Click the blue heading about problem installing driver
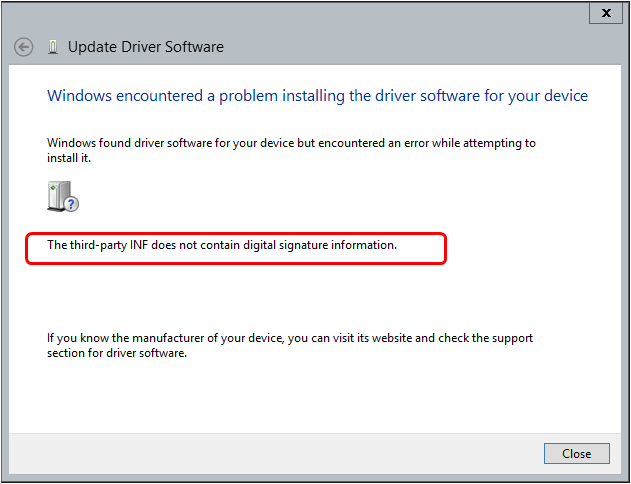631x484 pixels. click(x=318, y=96)
